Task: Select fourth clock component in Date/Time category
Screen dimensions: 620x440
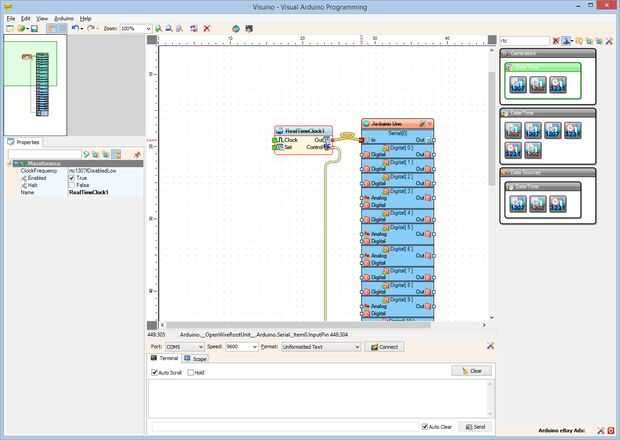Action: point(573,130)
